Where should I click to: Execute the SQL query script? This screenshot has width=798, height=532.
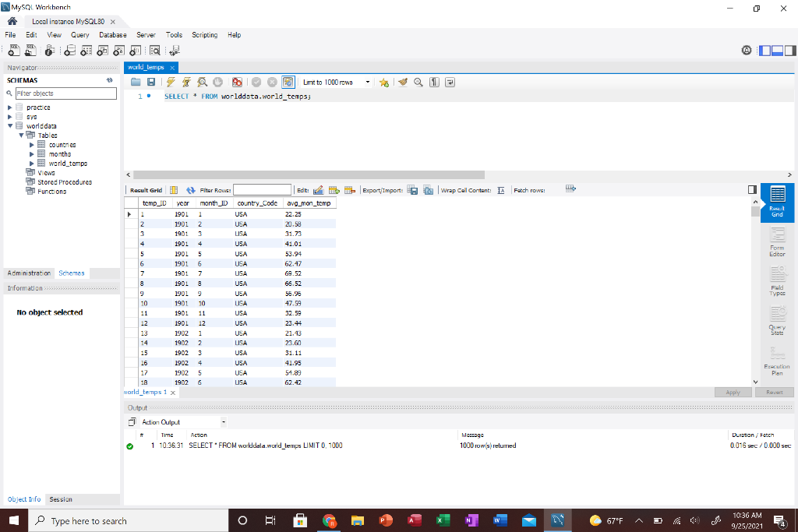point(169,82)
